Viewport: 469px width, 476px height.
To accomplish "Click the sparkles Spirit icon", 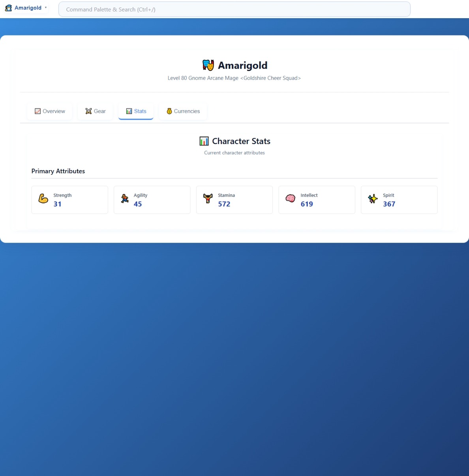I will 373,199.
